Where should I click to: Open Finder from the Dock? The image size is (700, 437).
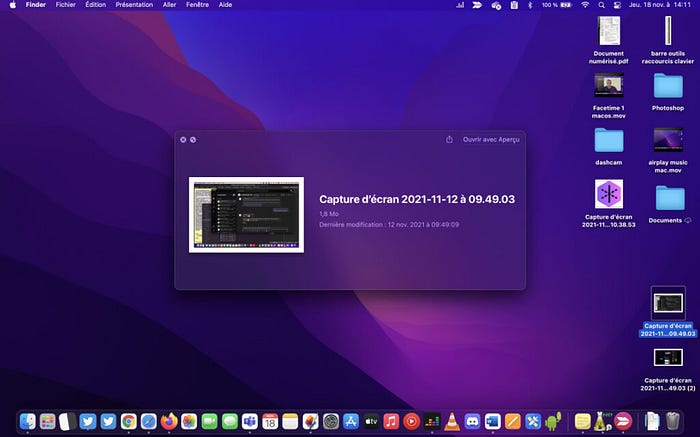click(28, 421)
